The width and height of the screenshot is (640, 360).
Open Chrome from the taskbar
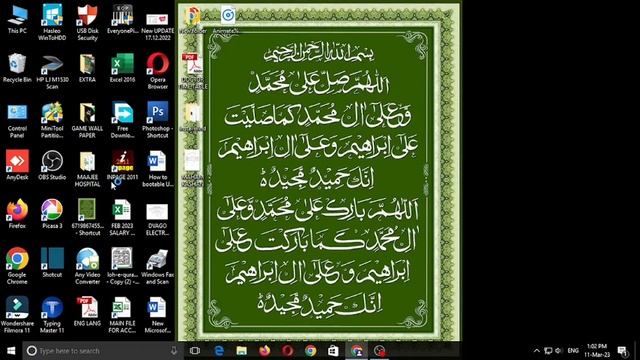310,351
